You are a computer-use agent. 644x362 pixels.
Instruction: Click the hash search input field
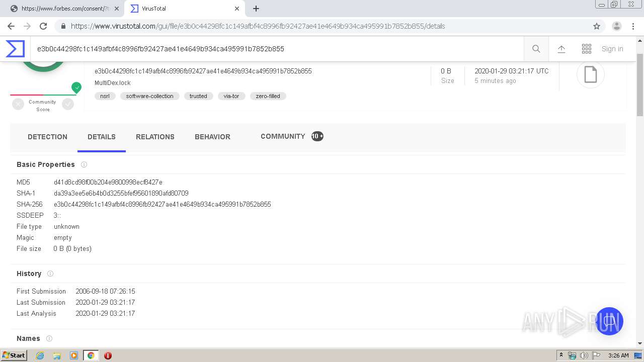pos(277,49)
